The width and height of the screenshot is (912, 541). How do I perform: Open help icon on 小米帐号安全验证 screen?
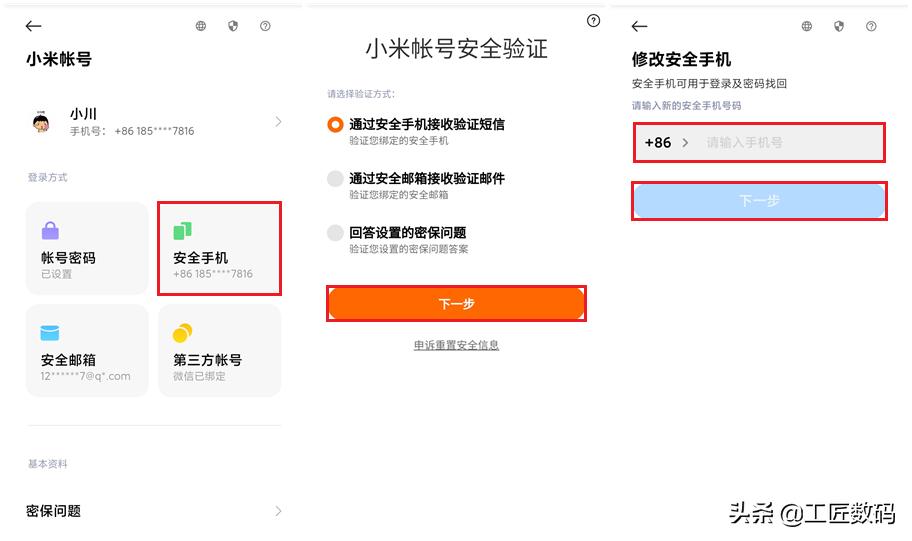593,21
